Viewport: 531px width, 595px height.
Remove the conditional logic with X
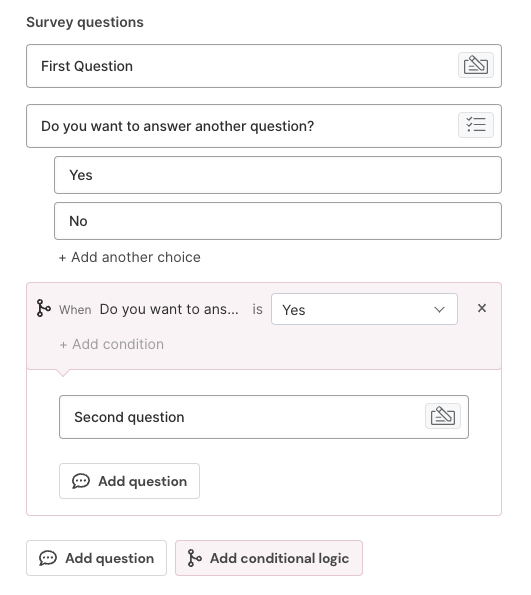482,308
